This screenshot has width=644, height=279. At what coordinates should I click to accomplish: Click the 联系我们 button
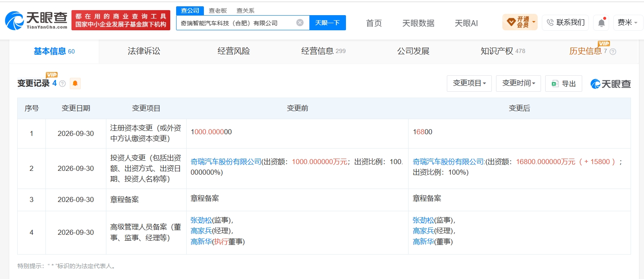click(x=565, y=23)
